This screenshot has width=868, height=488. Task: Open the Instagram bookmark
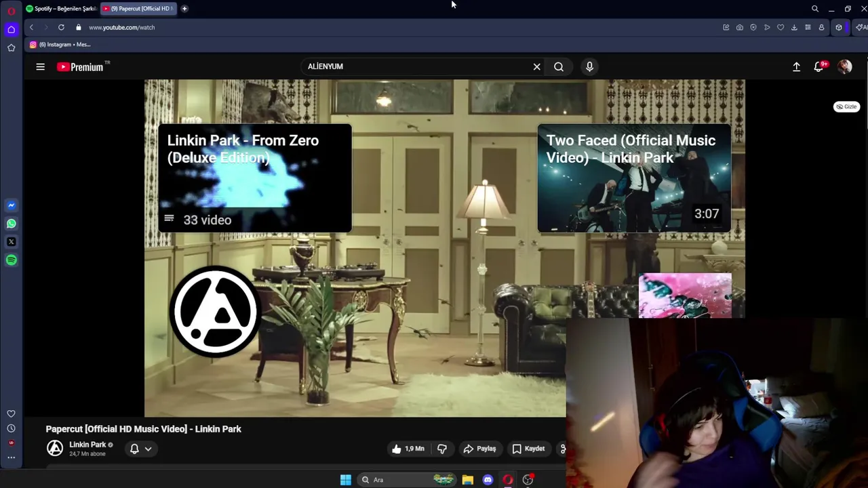click(x=60, y=45)
